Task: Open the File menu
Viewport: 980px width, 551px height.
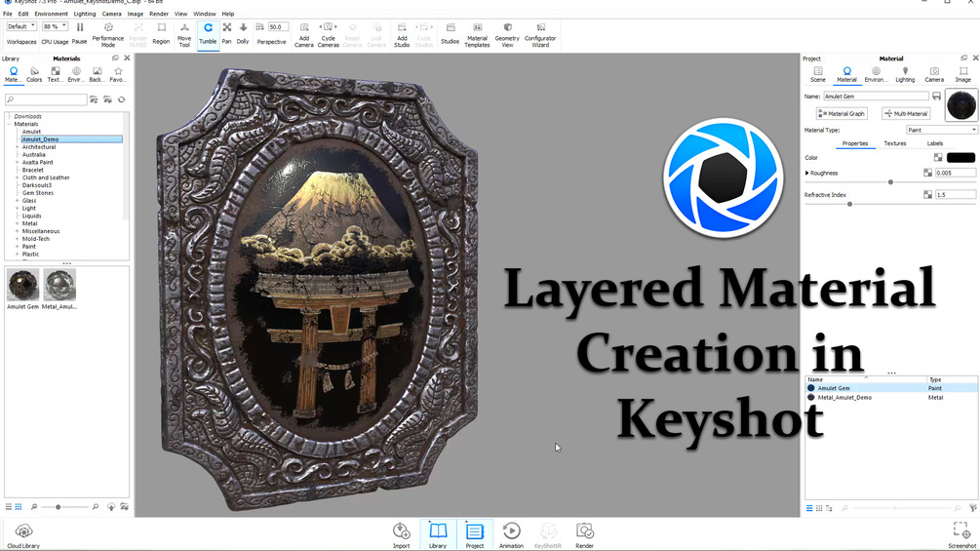Action: pos(8,14)
